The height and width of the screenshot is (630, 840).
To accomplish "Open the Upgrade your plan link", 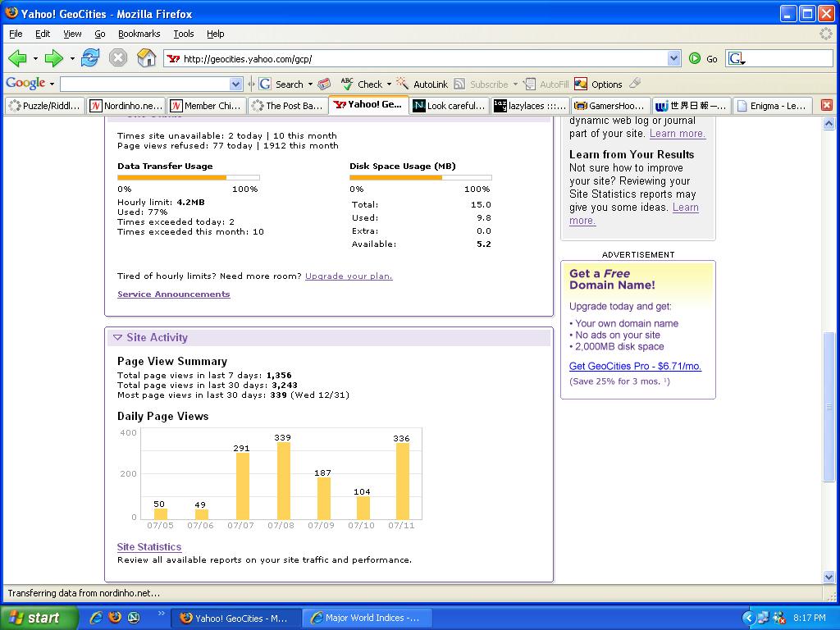I will (x=349, y=276).
